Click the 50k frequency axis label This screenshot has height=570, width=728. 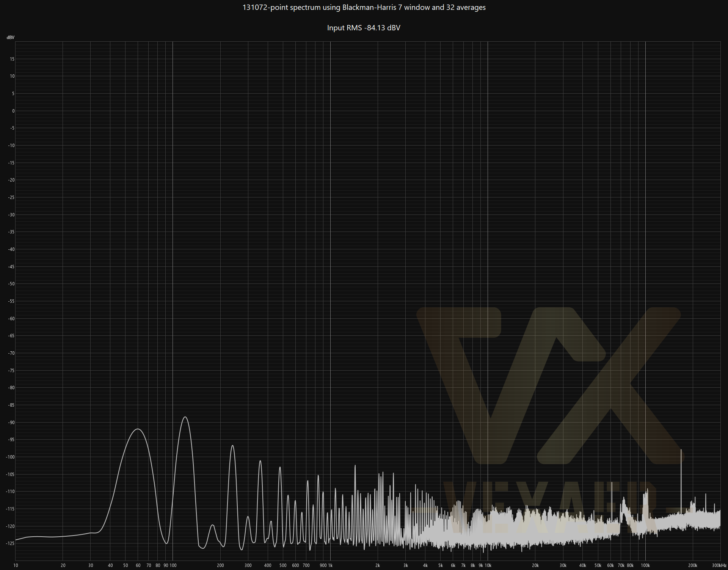pyautogui.click(x=598, y=565)
